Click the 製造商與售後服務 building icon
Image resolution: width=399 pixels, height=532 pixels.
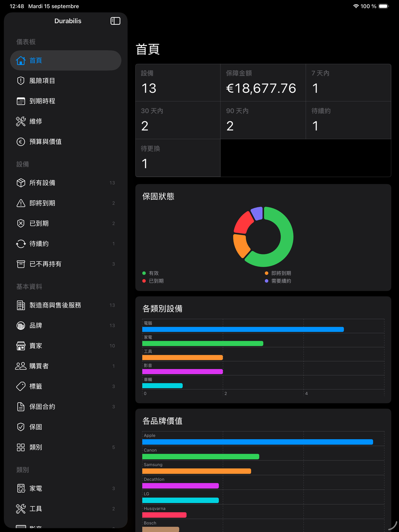coord(21,305)
